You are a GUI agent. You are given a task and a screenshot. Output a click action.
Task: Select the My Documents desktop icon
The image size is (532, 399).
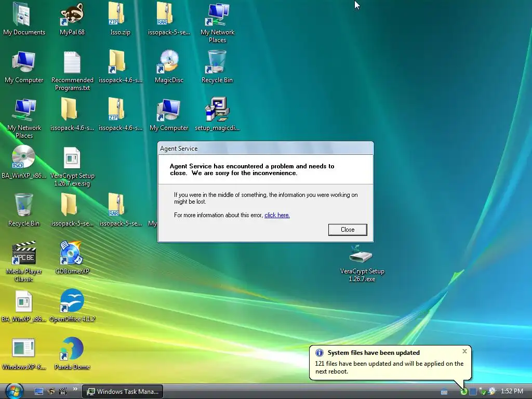pyautogui.click(x=24, y=19)
